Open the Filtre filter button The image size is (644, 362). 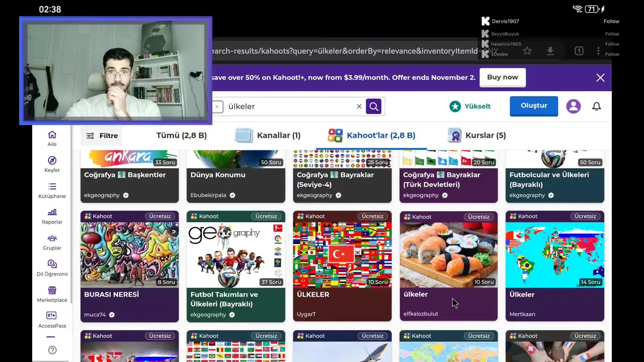click(x=102, y=136)
